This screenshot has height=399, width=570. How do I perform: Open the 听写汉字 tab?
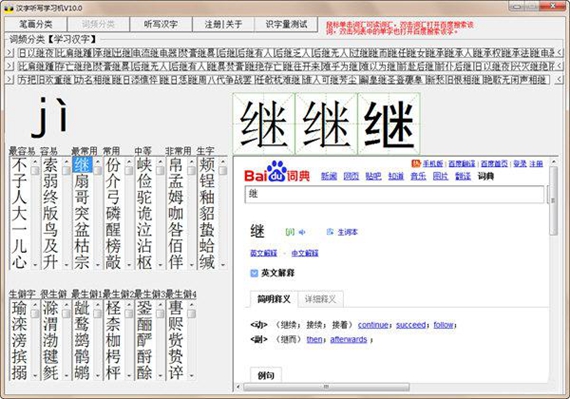pyautogui.click(x=161, y=24)
